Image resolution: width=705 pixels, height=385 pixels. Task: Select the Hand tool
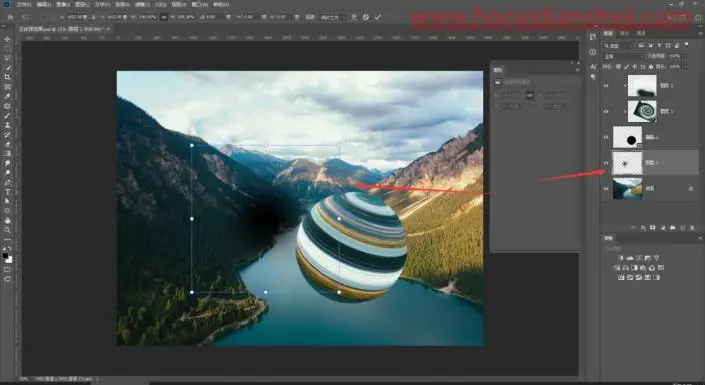tap(7, 220)
